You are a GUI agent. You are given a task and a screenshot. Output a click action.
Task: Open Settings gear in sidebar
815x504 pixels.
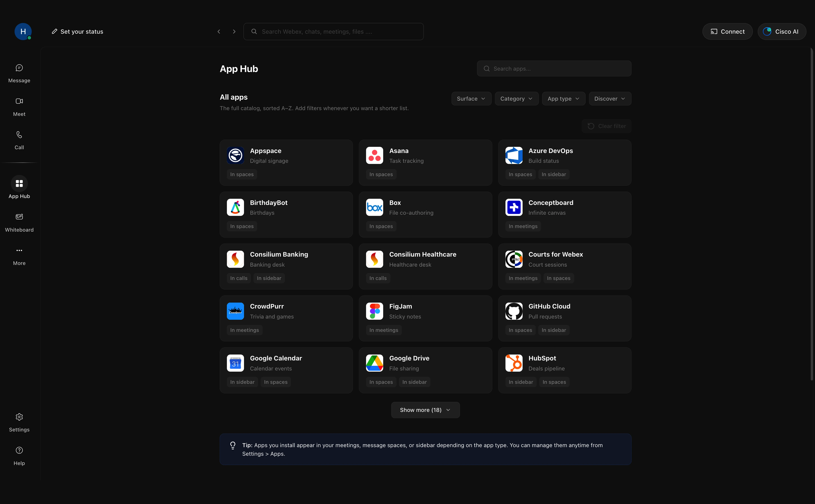pyautogui.click(x=19, y=423)
